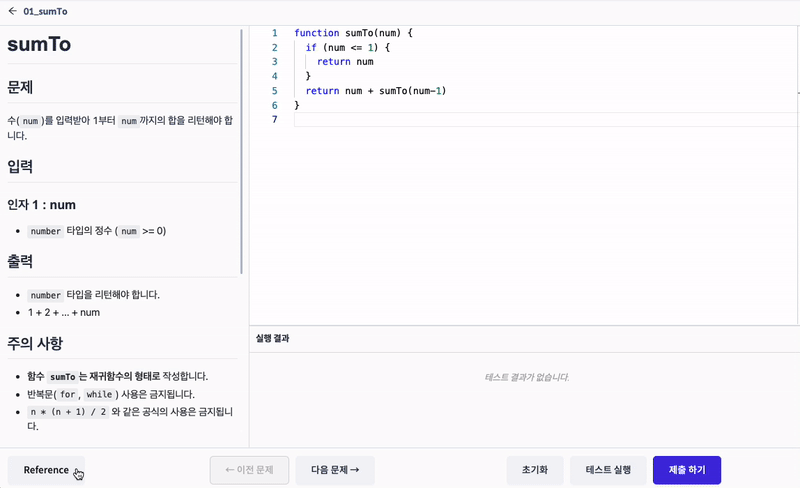Reset the code with 초기화 button

coord(535,470)
